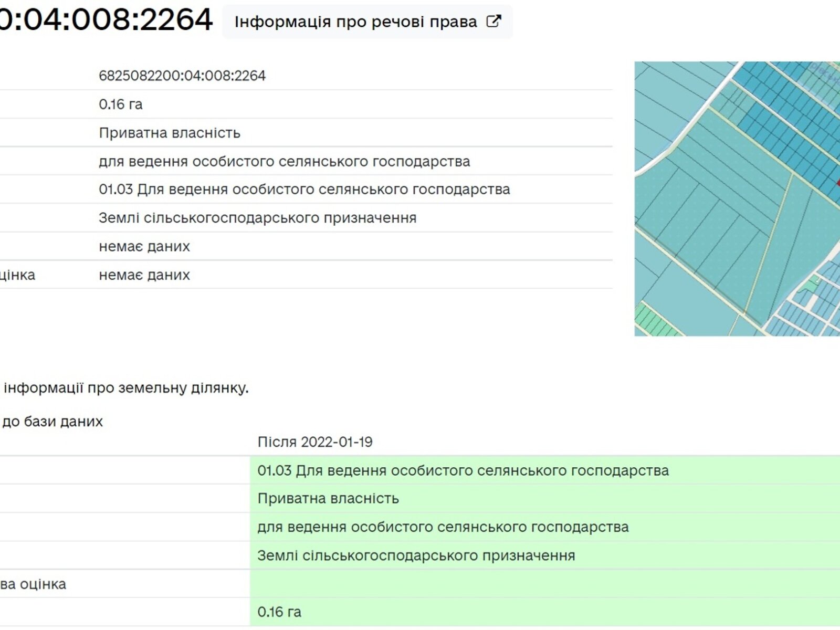Select немає даних in the оцінка row
The height and width of the screenshot is (630, 840).
[144, 275]
